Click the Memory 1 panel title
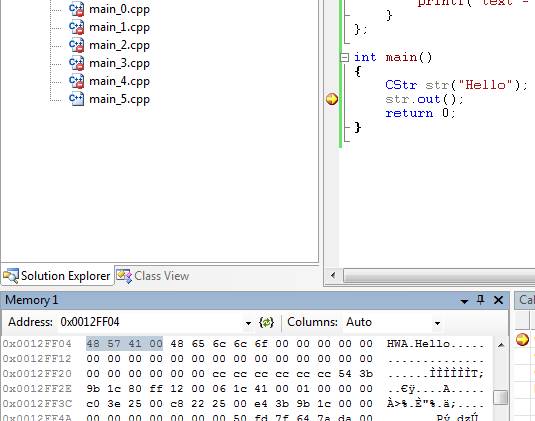535x421 pixels. click(x=32, y=300)
